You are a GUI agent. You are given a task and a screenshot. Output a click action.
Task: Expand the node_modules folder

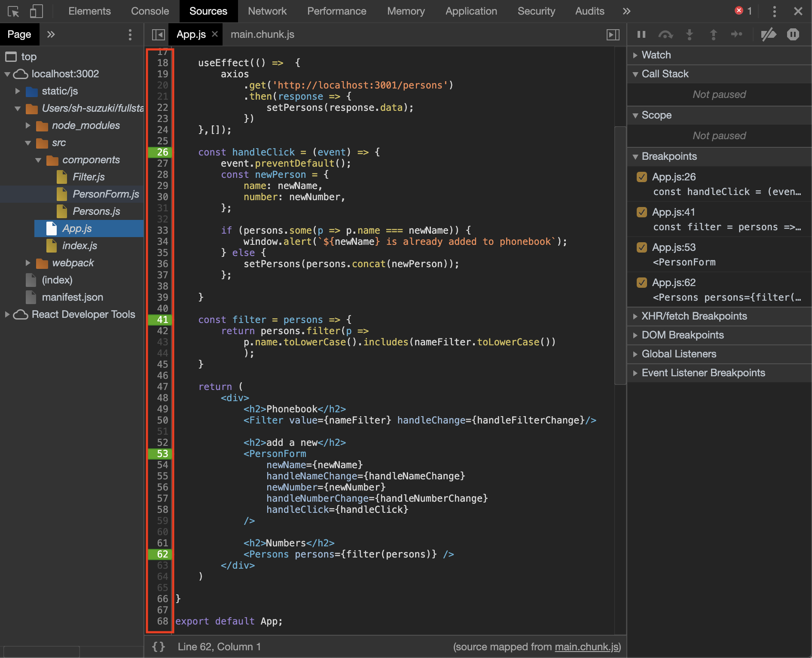28,125
